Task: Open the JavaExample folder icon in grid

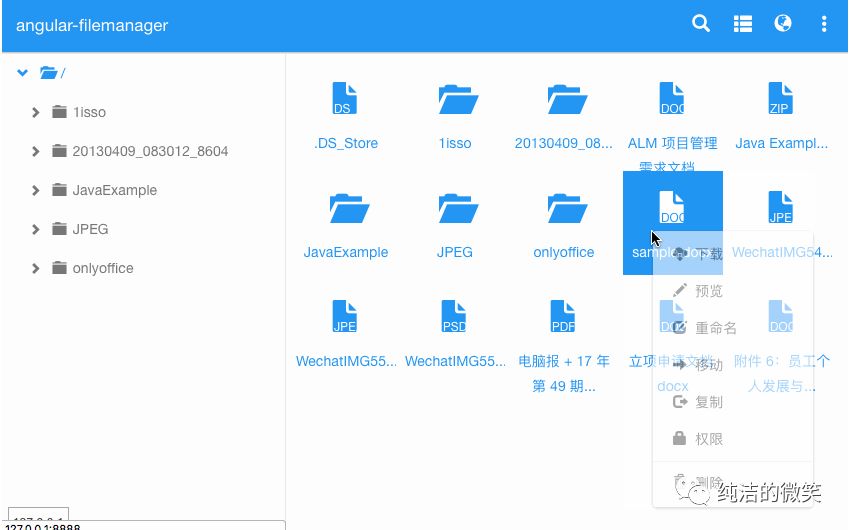Action: click(349, 208)
